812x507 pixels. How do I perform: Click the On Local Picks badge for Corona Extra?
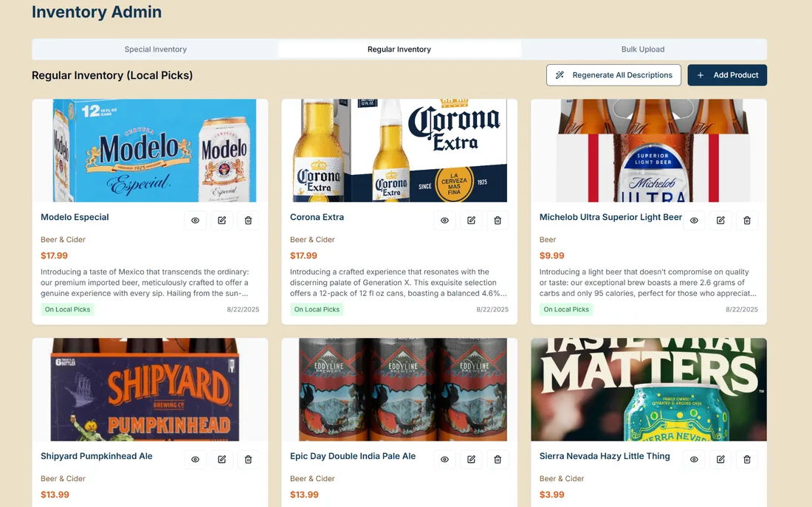317,310
